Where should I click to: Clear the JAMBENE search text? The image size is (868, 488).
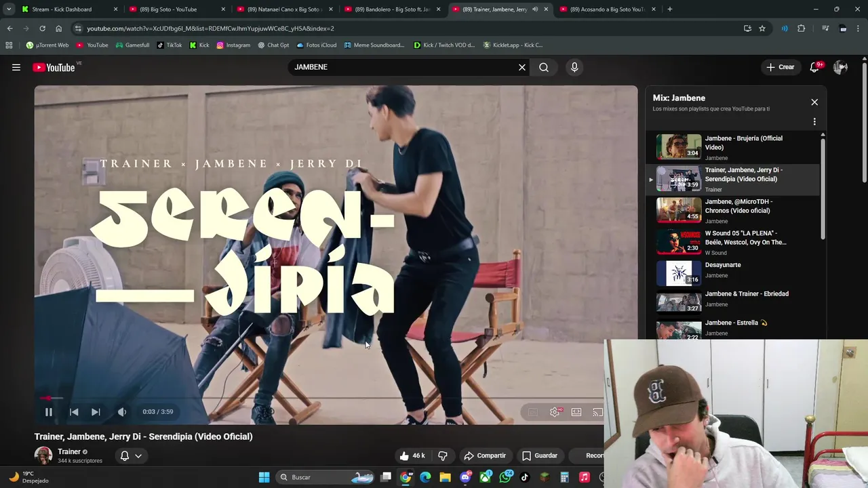point(522,67)
